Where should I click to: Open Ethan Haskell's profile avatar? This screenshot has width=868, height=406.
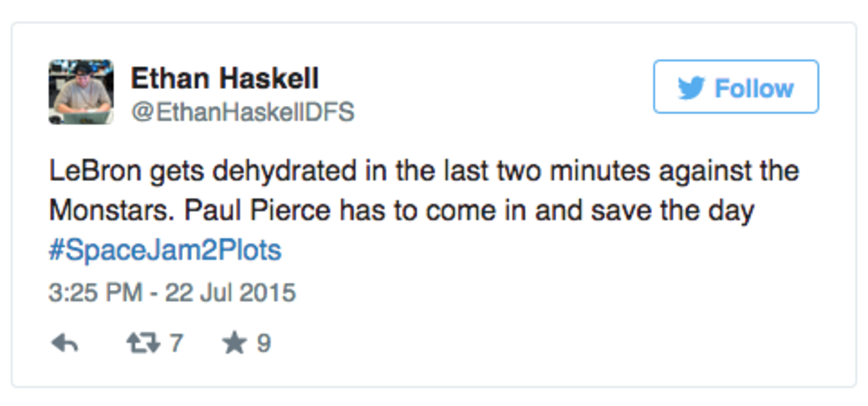[x=81, y=92]
